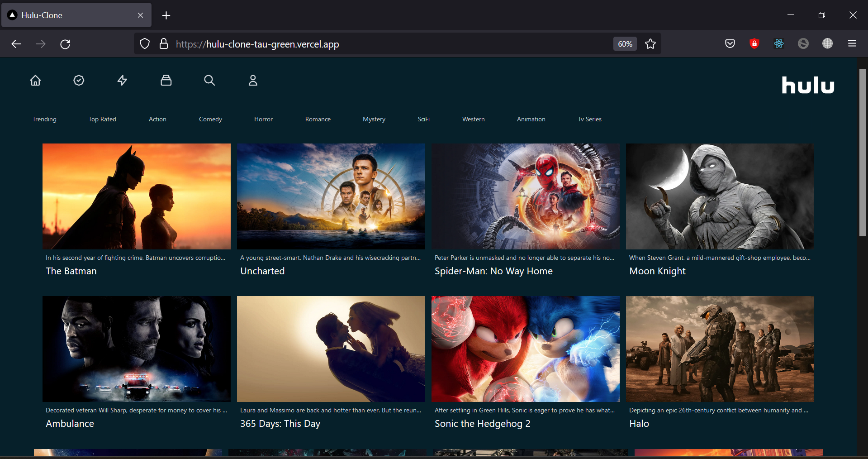This screenshot has width=868, height=459.
Task: Open the Account person icon
Action: [x=253, y=81]
